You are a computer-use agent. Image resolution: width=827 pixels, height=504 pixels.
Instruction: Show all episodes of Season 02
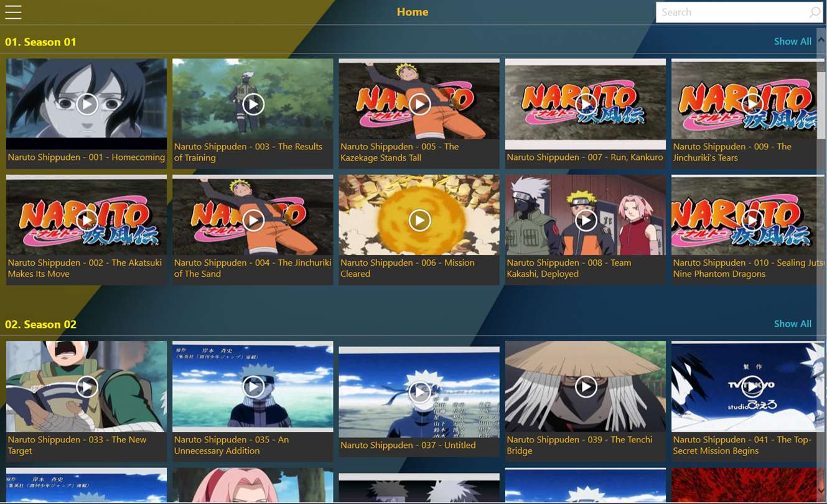(792, 324)
